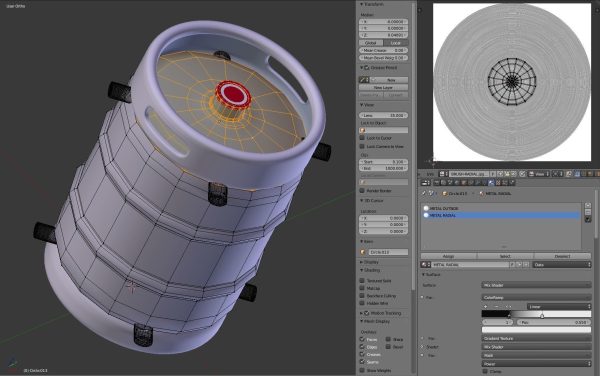
Task: Toggle the Clamp checkbox under the Power dropdown
Action: point(485,371)
